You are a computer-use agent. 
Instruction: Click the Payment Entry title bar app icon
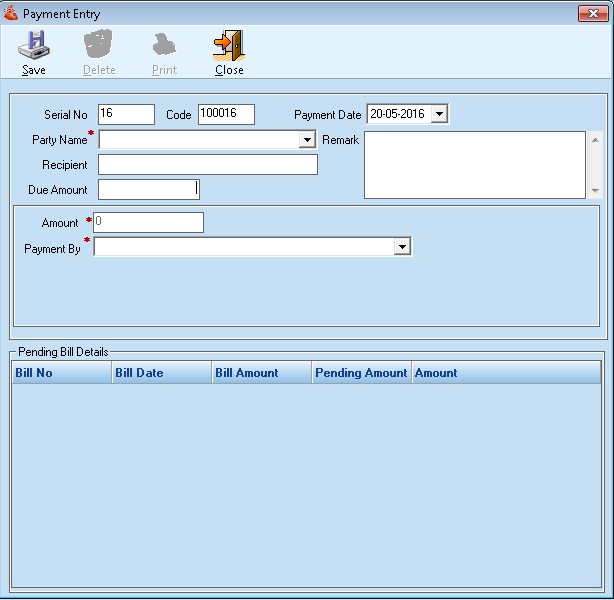[x=11, y=14]
